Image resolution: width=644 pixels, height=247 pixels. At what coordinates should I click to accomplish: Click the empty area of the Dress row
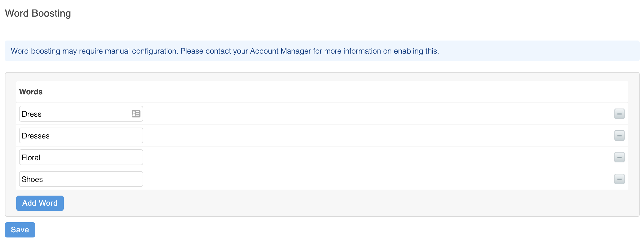pos(378,114)
